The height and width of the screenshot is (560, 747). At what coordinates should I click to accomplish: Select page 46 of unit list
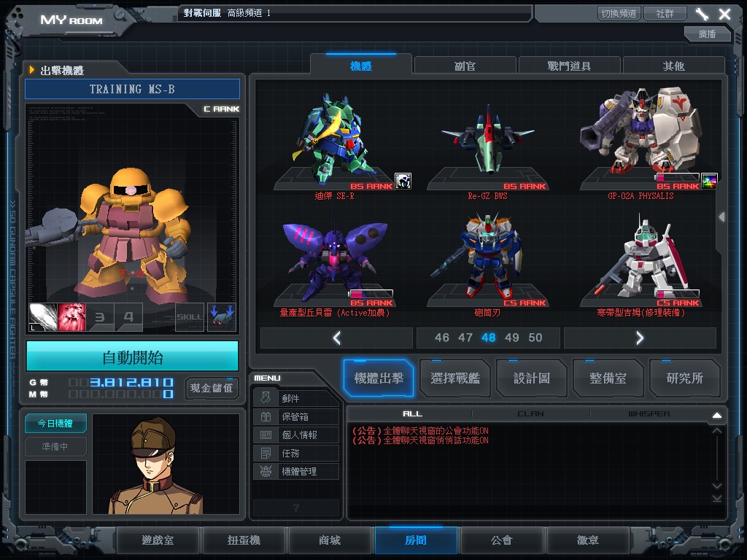(x=441, y=338)
